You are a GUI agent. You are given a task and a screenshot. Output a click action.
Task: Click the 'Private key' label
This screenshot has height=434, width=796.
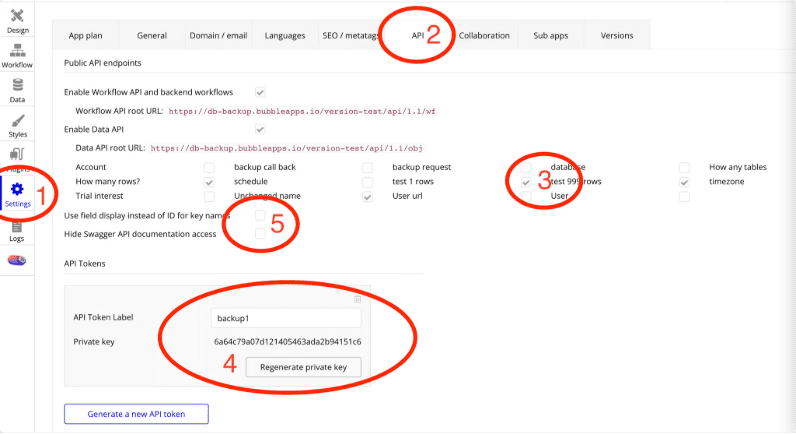point(94,342)
